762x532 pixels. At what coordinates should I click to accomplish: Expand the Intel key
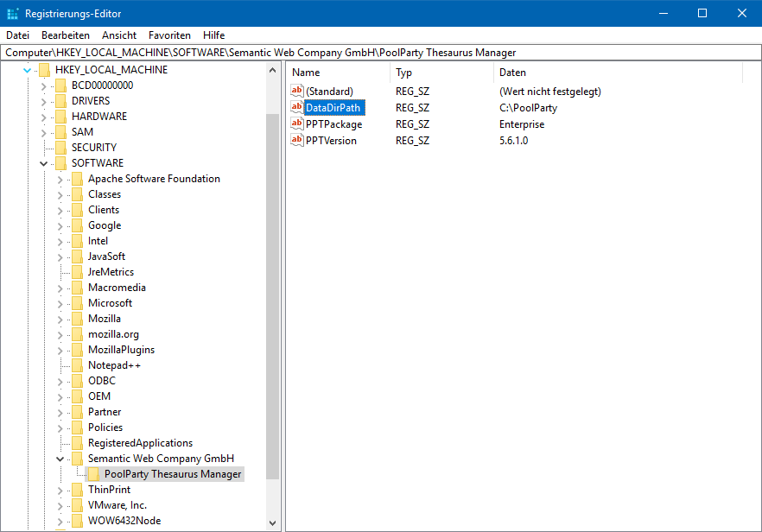point(60,242)
